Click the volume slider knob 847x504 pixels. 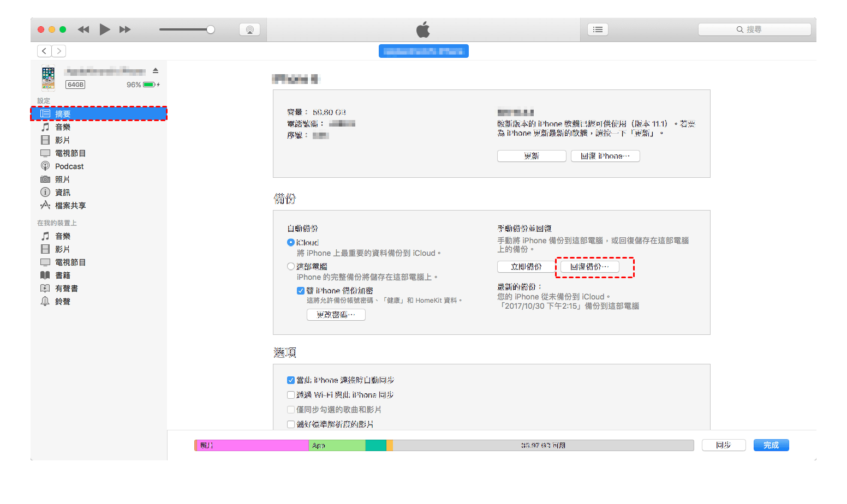(x=211, y=29)
